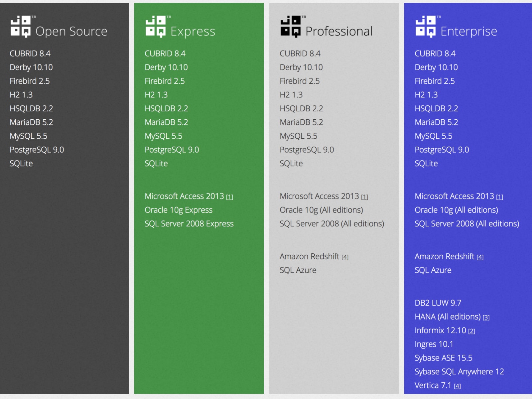532x399 pixels.
Task: Click Firebird 2.5 in Enterprise column
Action: [435, 81]
